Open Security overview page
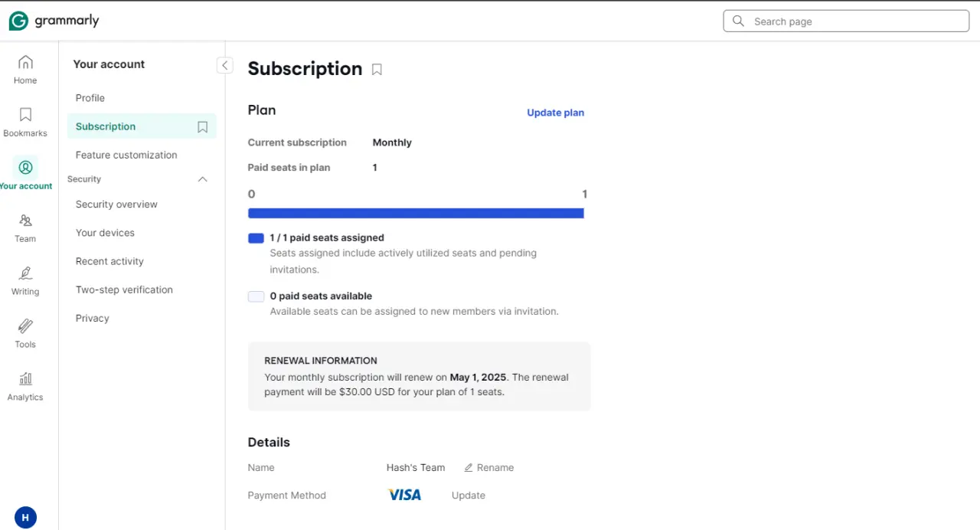This screenshot has height=530, width=980. click(x=116, y=204)
